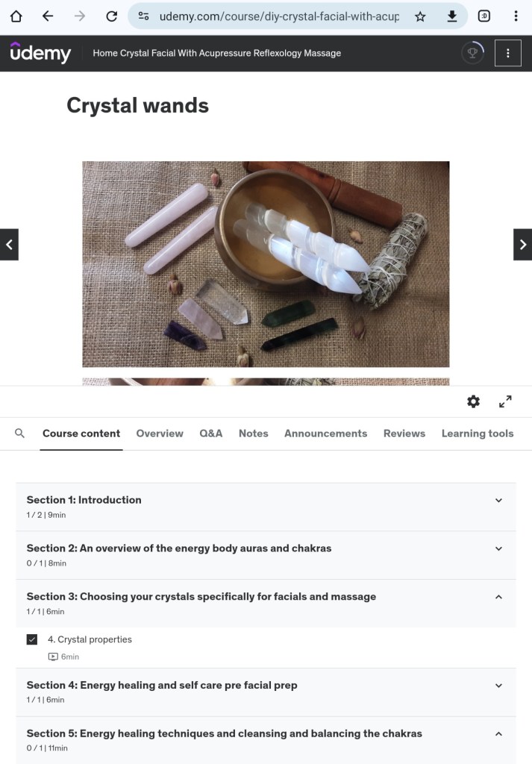This screenshot has height=764, width=532.
Task: Expand the lecture to fullscreen view
Action: 505,401
